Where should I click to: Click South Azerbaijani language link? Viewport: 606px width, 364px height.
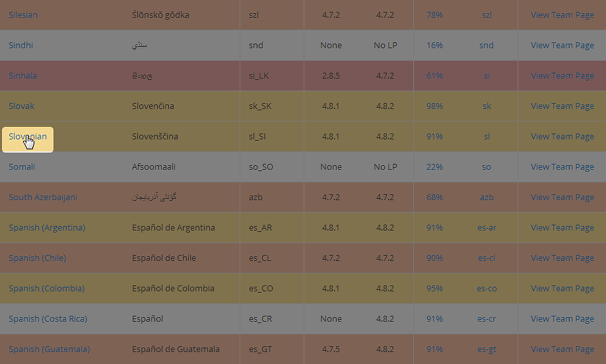[43, 197]
